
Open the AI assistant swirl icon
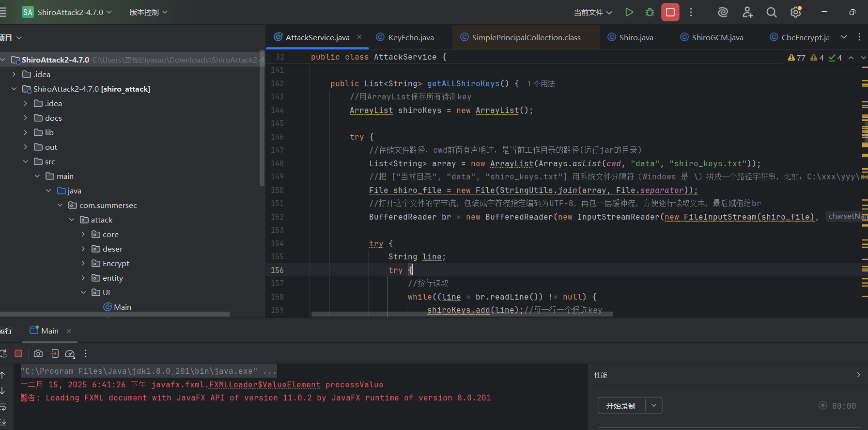(723, 12)
